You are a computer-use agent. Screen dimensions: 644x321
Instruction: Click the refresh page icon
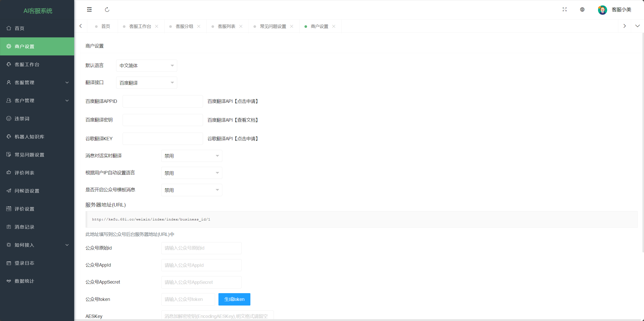[x=107, y=10]
